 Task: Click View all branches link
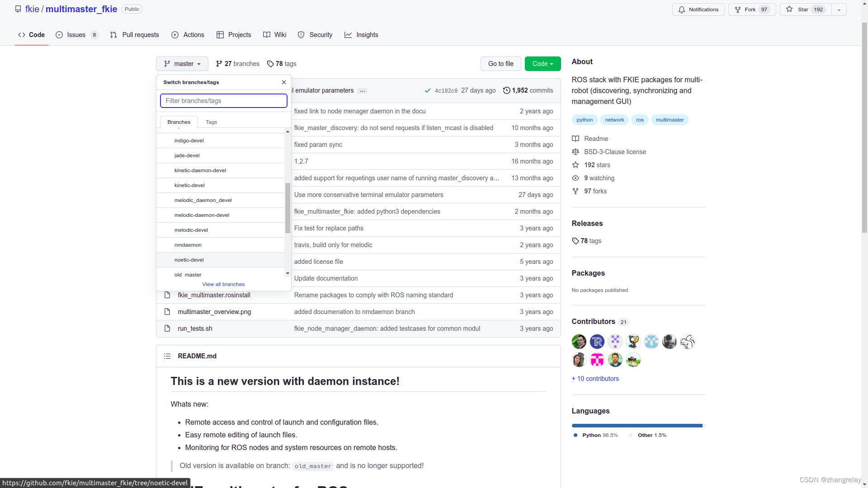pos(223,284)
